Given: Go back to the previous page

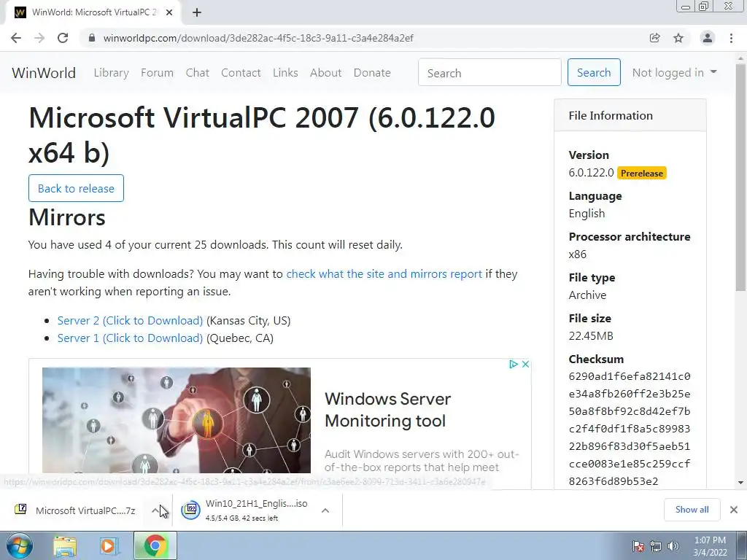Looking at the screenshot, I should [x=16, y=38].
